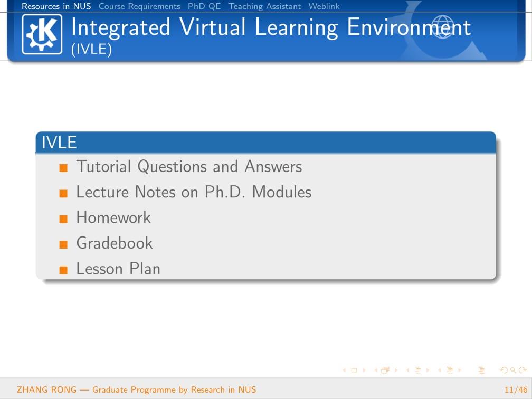Open Teaching Assistant section link
This screenshot has width=532, height=399.
264,6
